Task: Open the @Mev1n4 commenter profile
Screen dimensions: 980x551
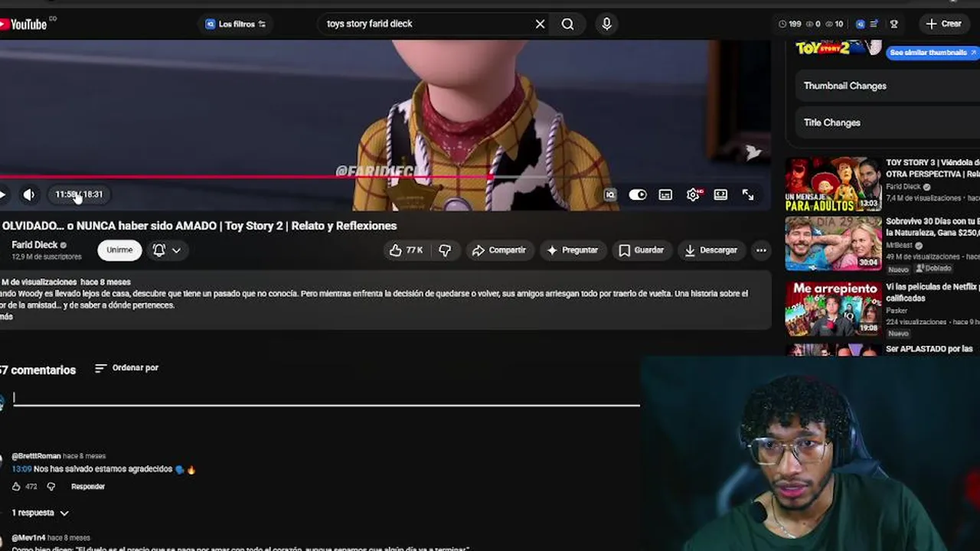Action: (28, 538)
